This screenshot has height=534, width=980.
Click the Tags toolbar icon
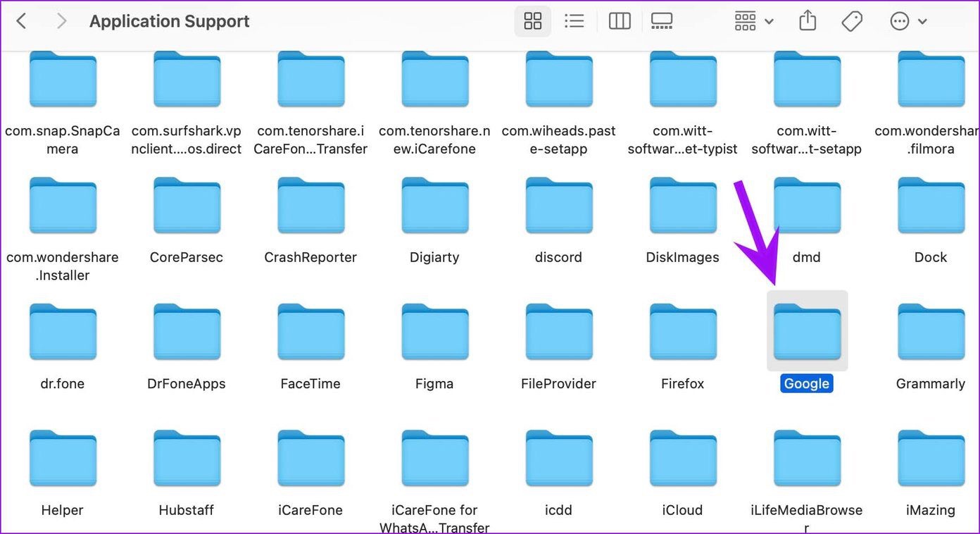click(852, 21)
